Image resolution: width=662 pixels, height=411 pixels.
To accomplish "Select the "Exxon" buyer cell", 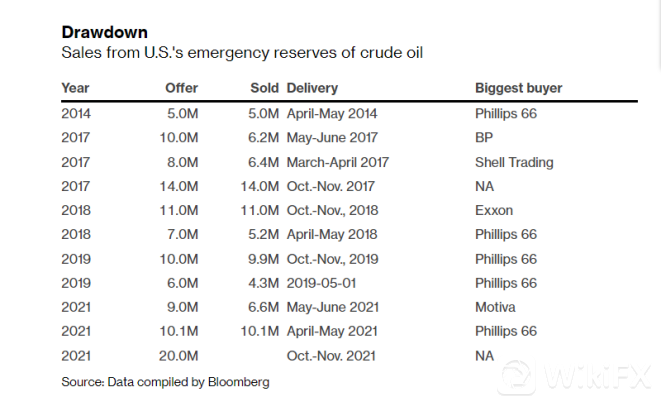I will click(x=493, y=210).
